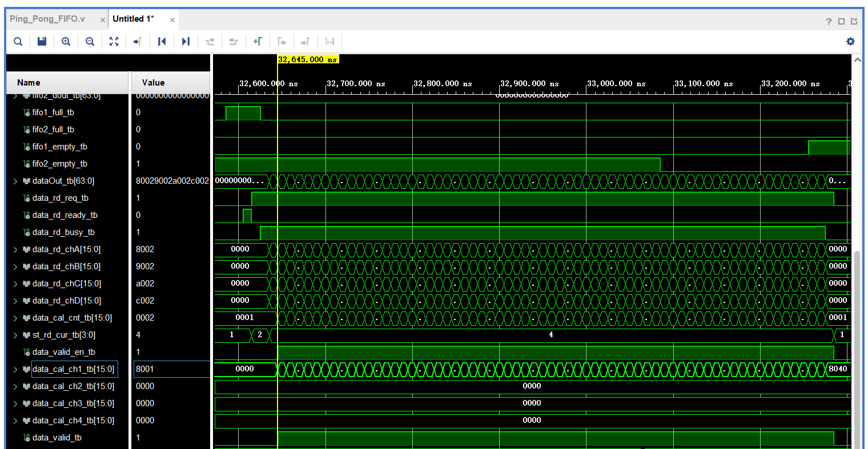Click the Name column header
The width and height of the screenshot is (868, 449).
[68, 83]
